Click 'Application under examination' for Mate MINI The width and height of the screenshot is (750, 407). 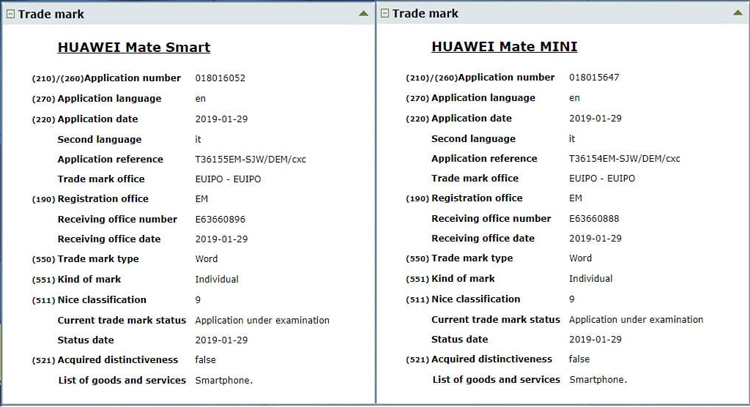point(636,319)
